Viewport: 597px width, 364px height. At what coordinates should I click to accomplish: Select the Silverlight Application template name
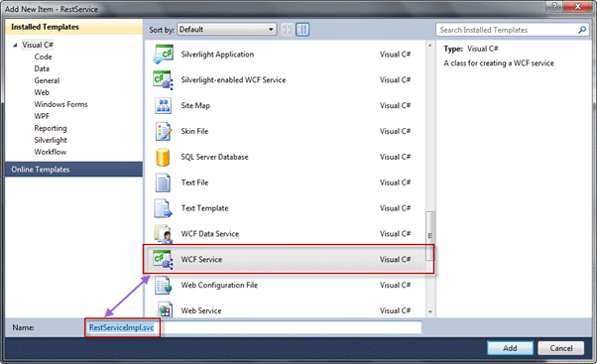(x=217, y=55)
